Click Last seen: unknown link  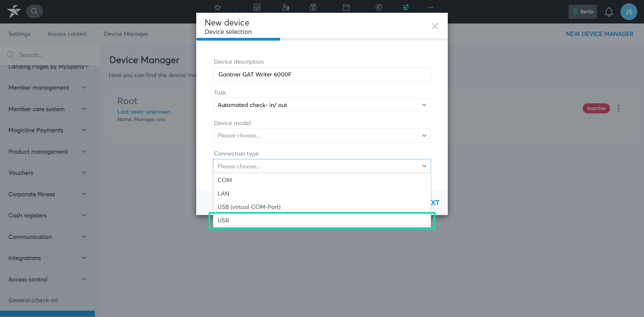(x=144, y=112)
